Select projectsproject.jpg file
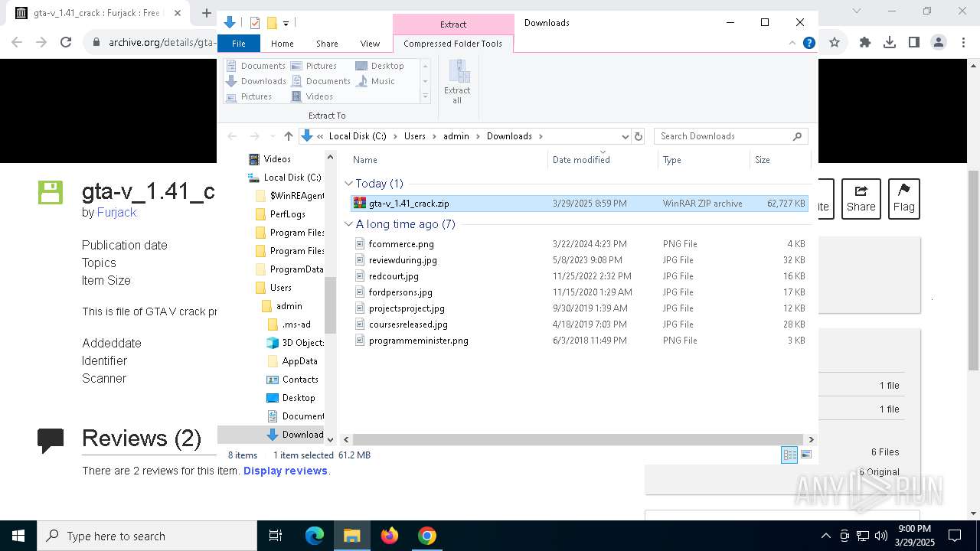980x551 pixels. click(x=579, y=308)
